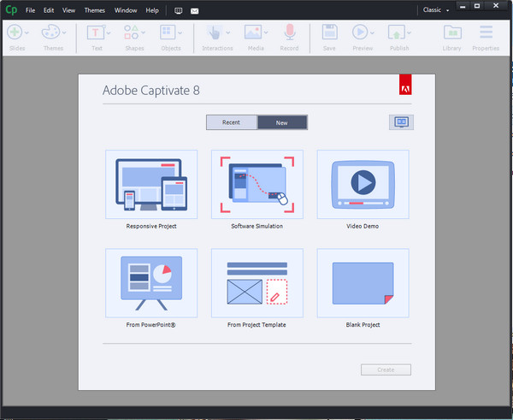Click the Shapes toolbar icon
513x420 pixels.
click(131, 33)
